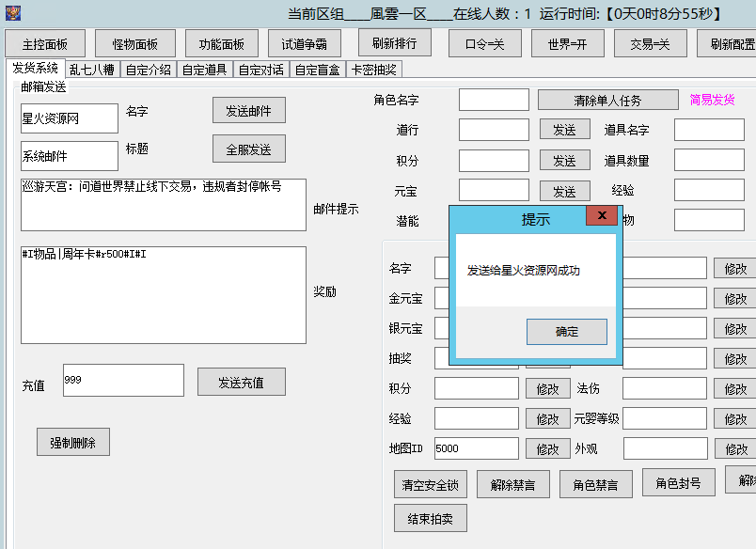Send mail with the 发送邮件 button

pos(251,109)
